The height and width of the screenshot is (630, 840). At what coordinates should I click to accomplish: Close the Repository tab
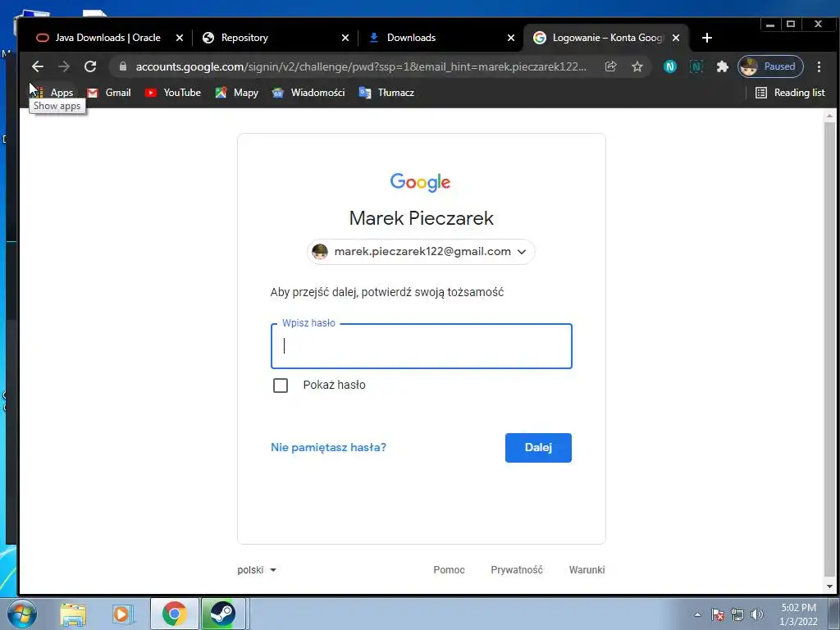(345, 38)
